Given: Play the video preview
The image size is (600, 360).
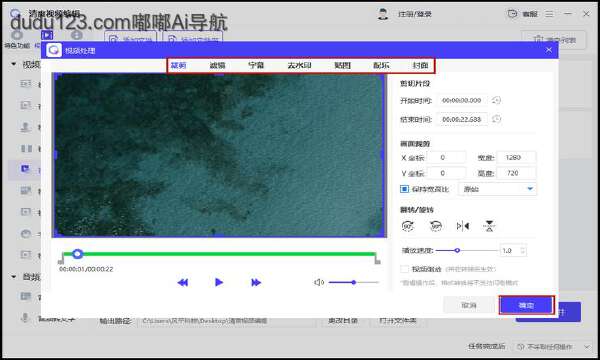Looking at the screenshot, I should [x=219, y=282].
